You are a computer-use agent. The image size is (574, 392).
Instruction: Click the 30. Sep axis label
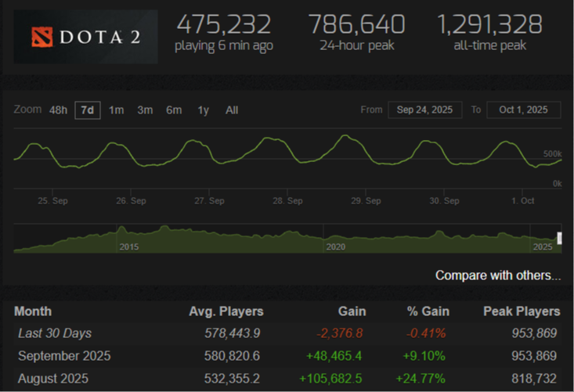[445, 201]
